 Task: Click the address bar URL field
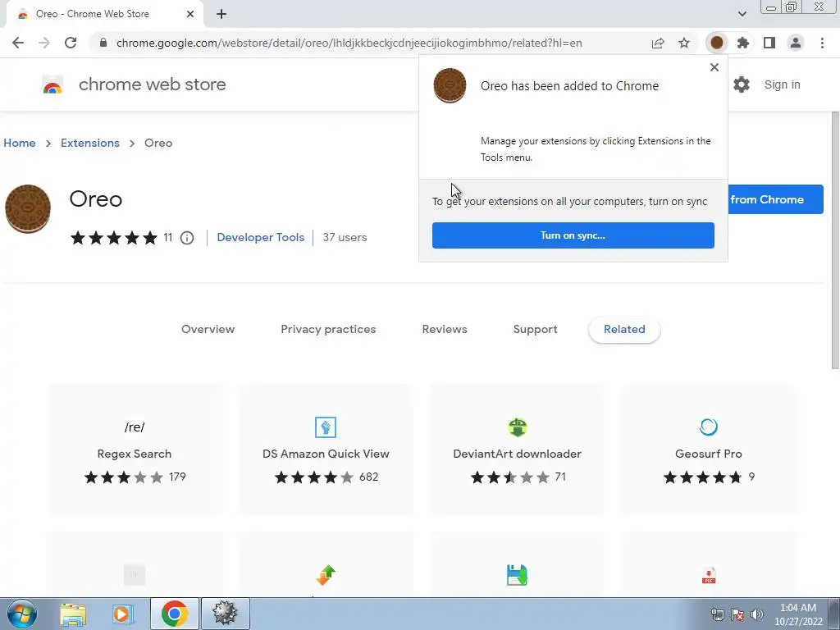click(349, 43)
